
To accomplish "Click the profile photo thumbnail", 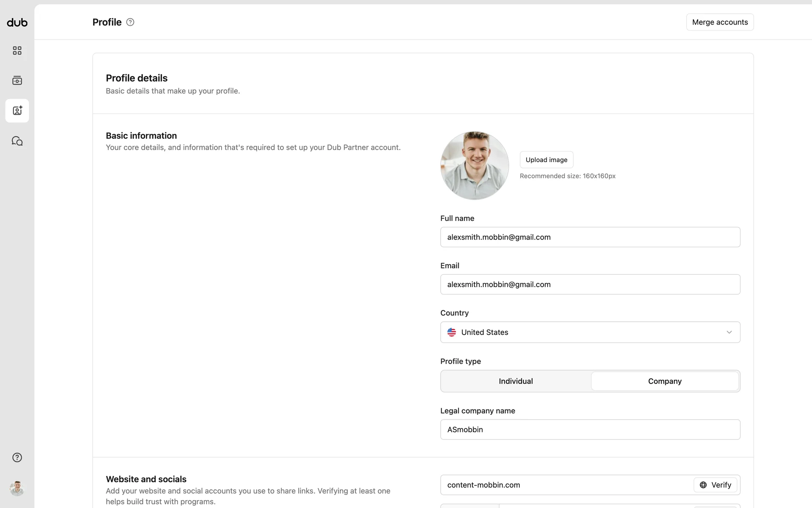I will [475, 166].
